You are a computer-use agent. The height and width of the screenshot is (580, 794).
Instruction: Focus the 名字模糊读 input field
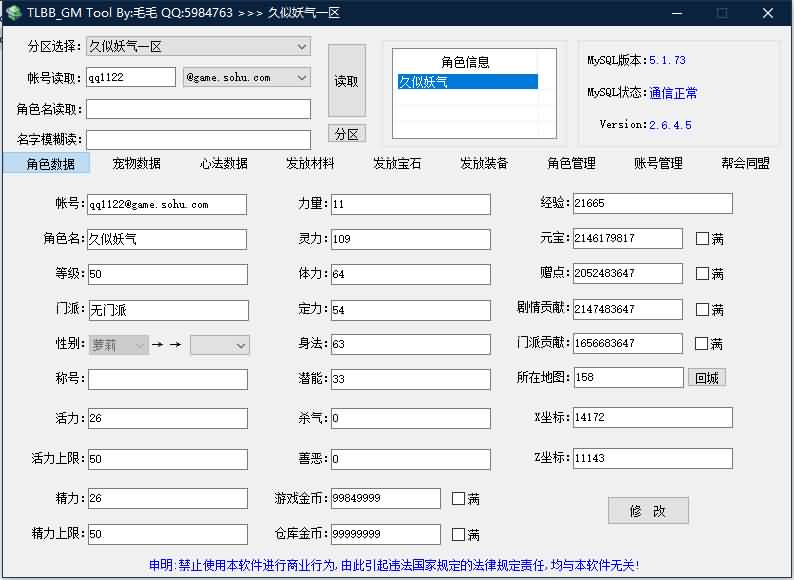click(198, 140)
